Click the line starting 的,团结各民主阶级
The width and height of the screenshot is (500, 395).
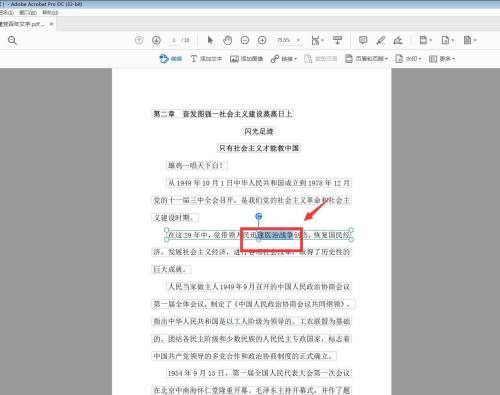tap(252, 339)
